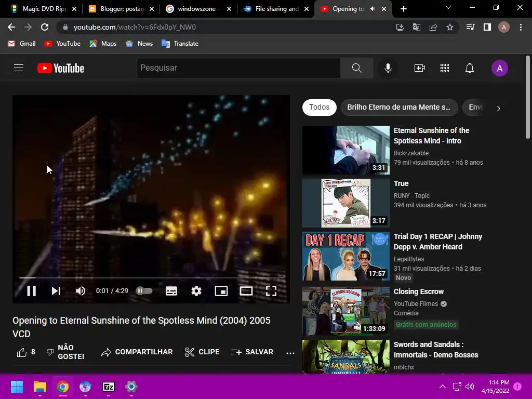The height and width of the screenshot is (399, 532).
Task: Click the address bar URL
Action: pyautogui.click(x=135, y=27)
